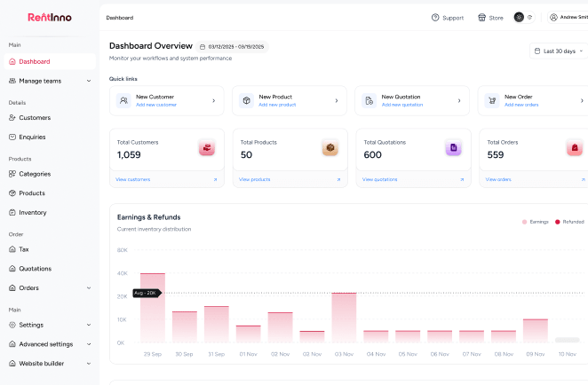
Task: Click View orders link
Action: point(498,180)
